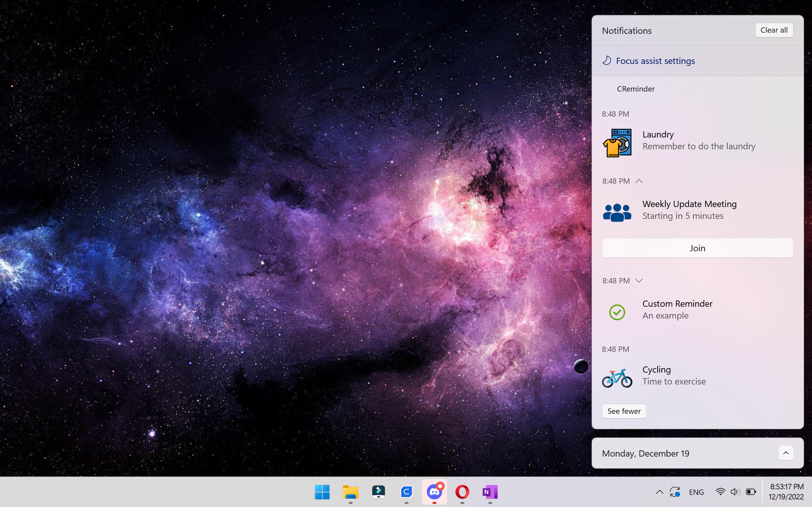The image size is (812, 507).
Task: Click the battery status tray icon
Action: pos(751,492)
